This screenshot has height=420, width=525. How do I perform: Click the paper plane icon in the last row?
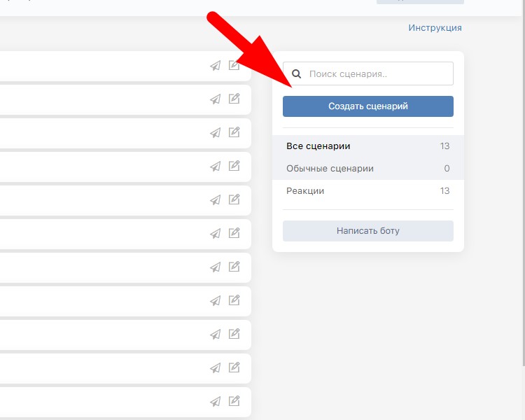coord(215,402)
